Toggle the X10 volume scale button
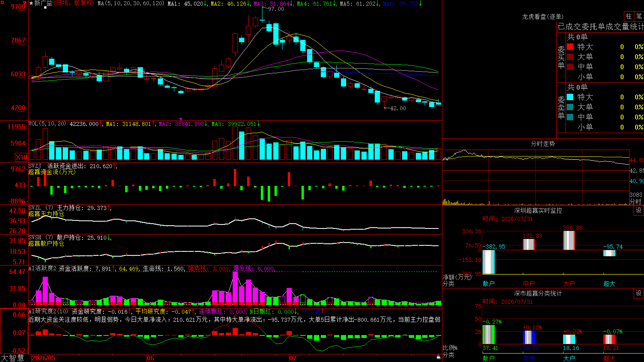Viewport: 644px width, 362px height. click(x=21, y=157)
